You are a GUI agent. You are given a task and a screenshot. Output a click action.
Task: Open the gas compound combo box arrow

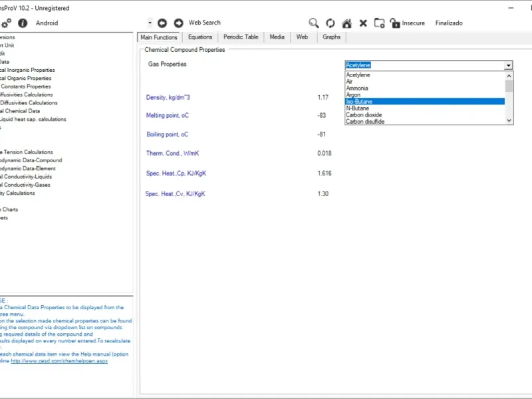point(509,65)
